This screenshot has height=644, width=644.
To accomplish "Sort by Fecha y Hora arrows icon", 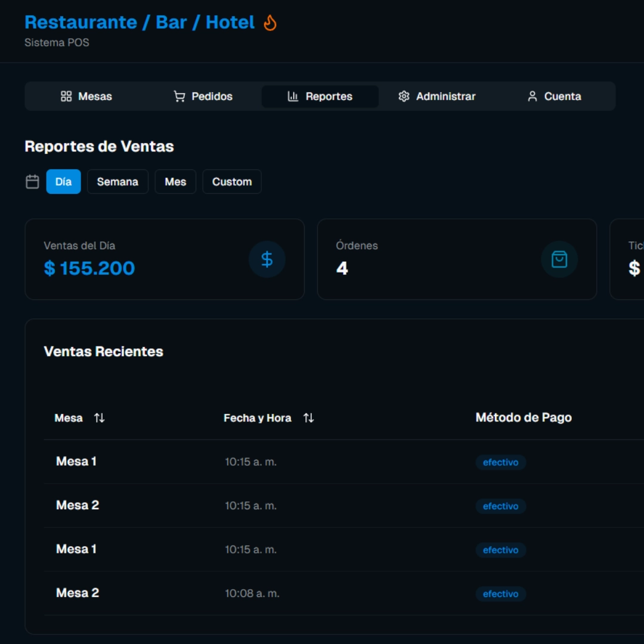I will [308, 418].
